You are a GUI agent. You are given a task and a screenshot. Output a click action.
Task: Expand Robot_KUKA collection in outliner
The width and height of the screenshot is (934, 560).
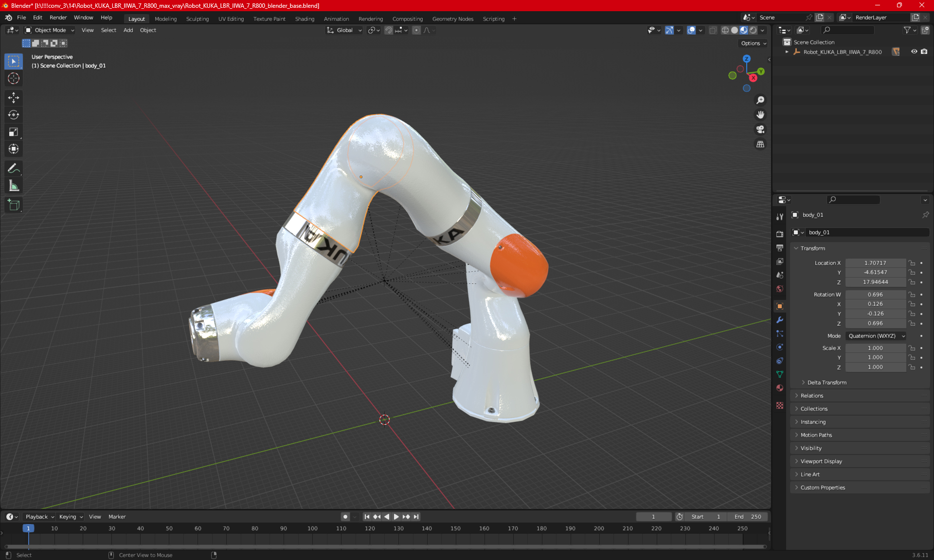click(x=787, y=52)
